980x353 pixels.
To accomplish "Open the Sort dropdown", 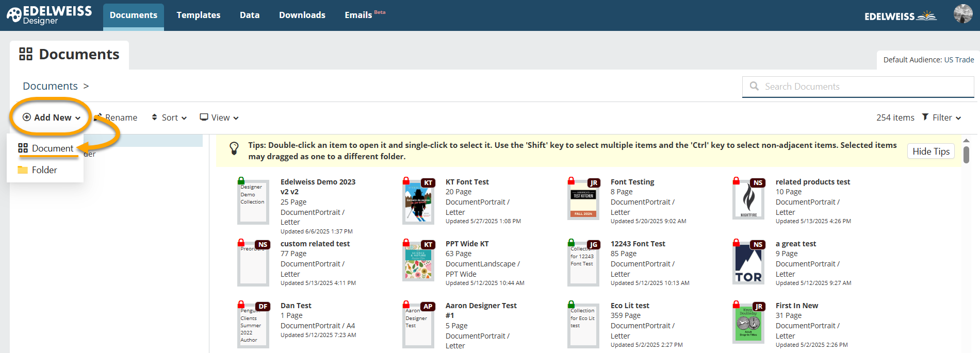I will (169, 117).
